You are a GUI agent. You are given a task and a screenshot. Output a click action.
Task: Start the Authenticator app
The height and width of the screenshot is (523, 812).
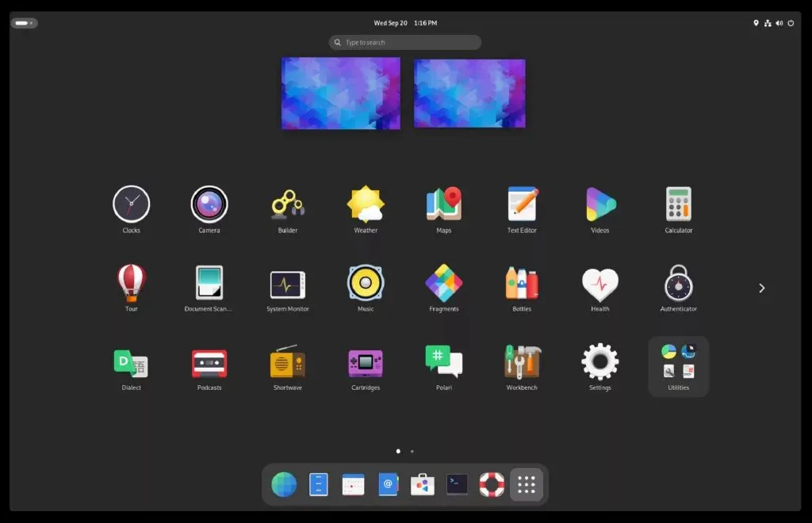click(678, 283)
